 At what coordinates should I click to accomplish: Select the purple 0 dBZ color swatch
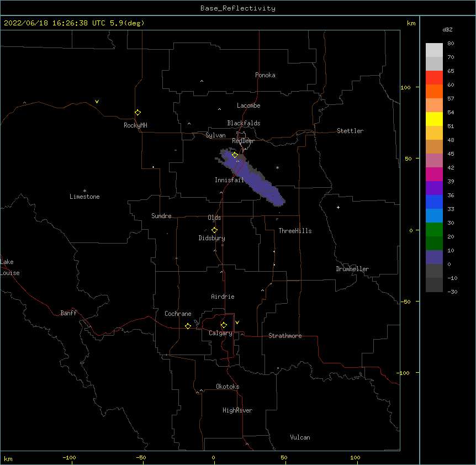(x=434, y=257)
